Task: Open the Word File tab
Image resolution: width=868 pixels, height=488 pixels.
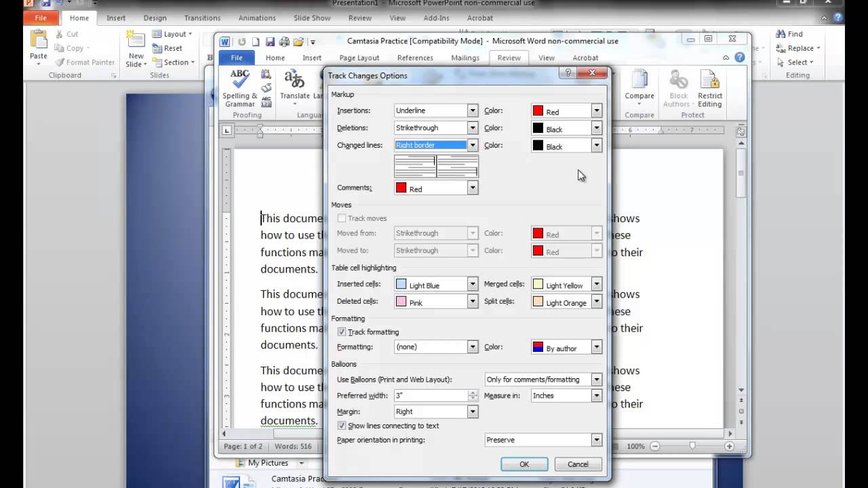Action: [237, 58]
